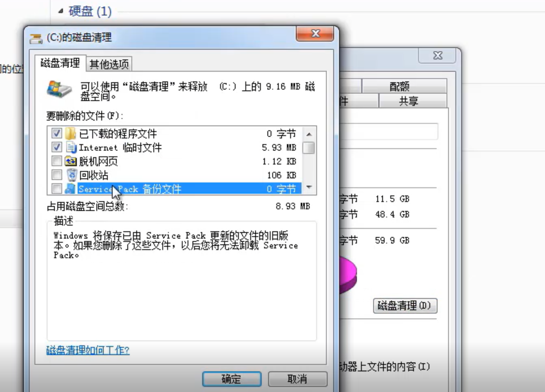Click the 48.4 GB free space value

click(392, 214)
